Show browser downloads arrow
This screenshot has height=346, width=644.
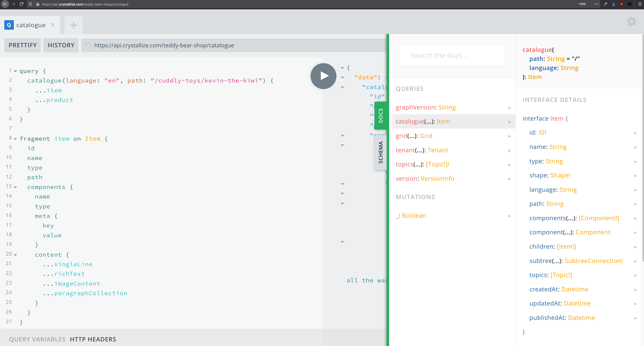point(614,4)
